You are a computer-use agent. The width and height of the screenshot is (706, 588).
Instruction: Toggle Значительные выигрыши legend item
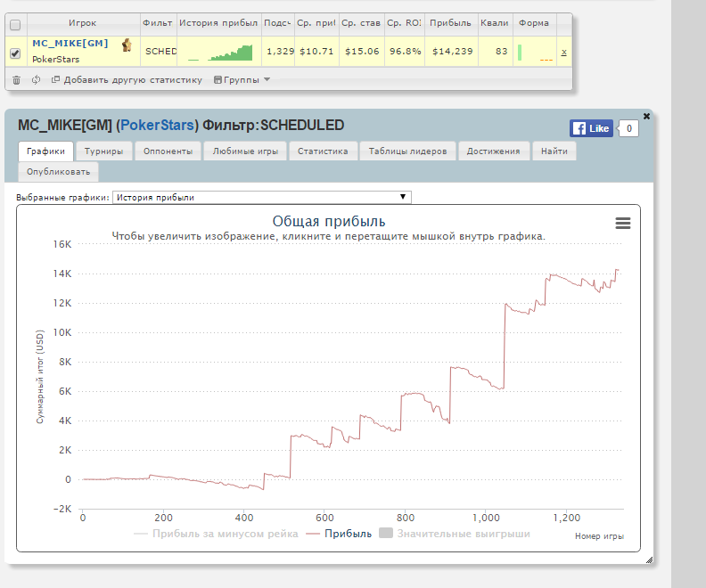tap(455, 534)
